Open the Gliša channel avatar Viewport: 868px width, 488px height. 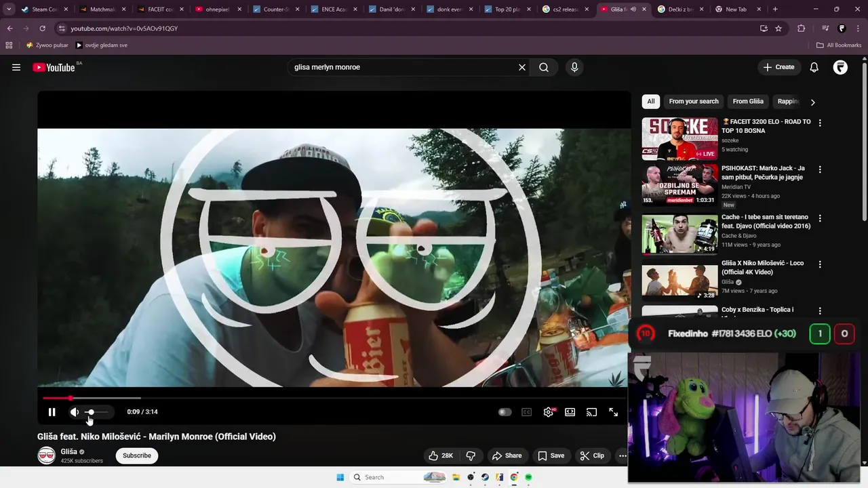point(46,455)
